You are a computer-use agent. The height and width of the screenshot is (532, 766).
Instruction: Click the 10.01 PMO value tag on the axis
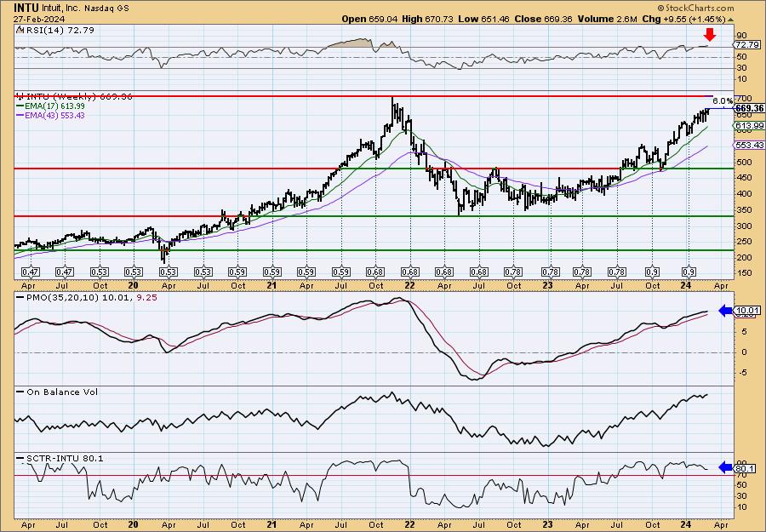(747, 310)
